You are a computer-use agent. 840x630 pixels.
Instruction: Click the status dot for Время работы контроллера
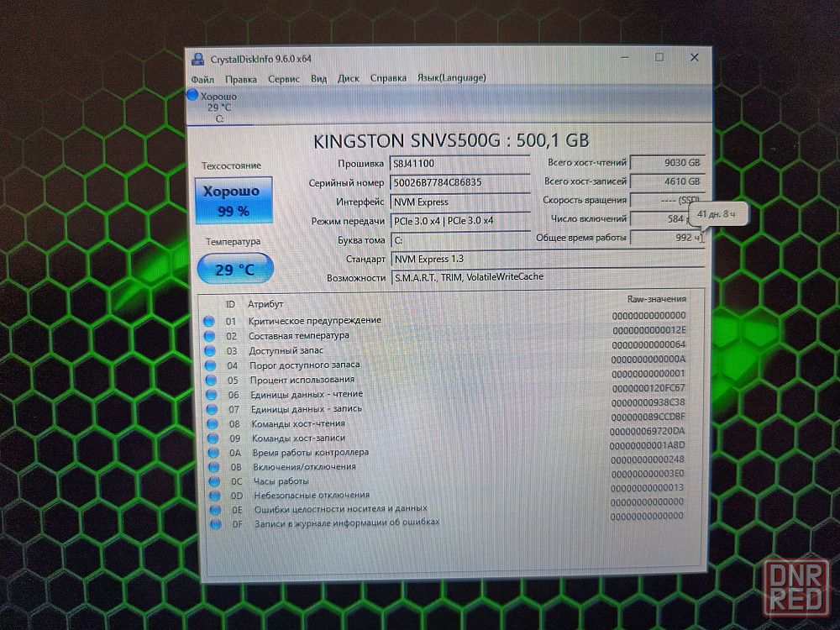click(213, 454)
